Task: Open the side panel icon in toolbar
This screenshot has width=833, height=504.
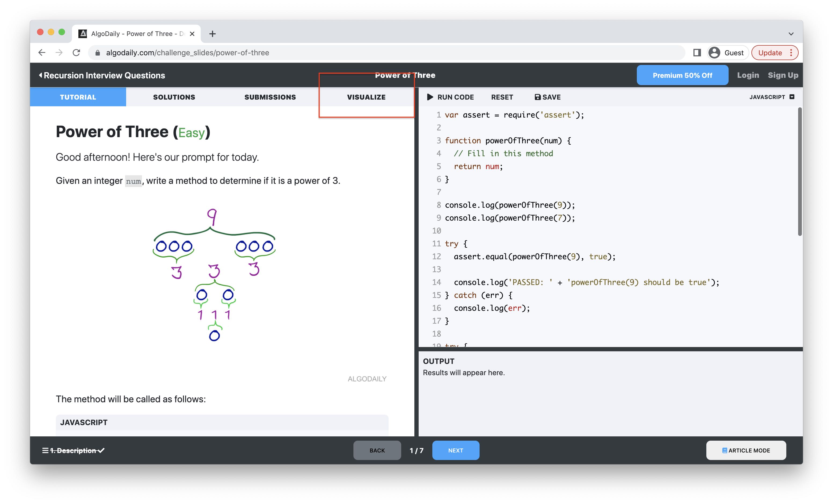Action: (x=697, y=53)
